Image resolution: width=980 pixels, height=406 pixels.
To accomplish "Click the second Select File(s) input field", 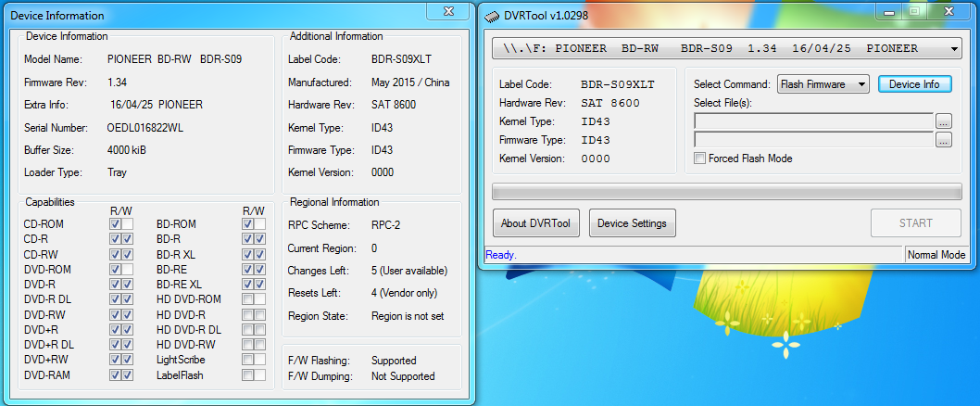I will point(814,139).
